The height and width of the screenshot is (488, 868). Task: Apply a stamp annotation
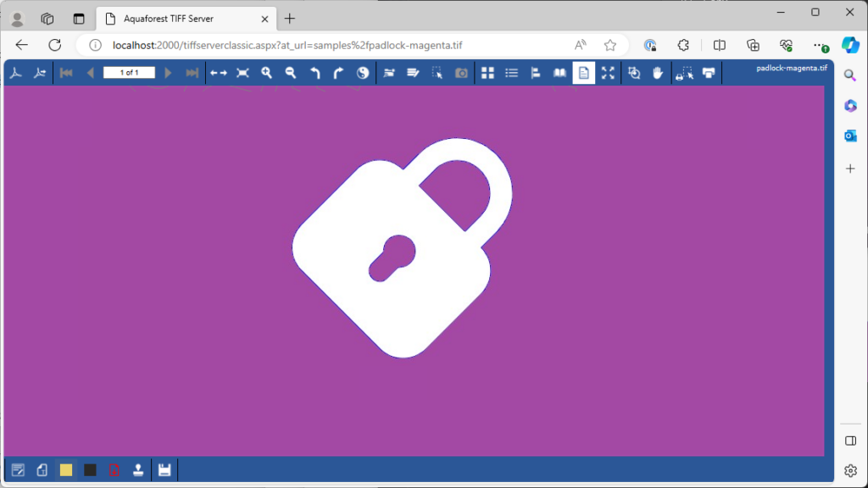tap(137, 469)
